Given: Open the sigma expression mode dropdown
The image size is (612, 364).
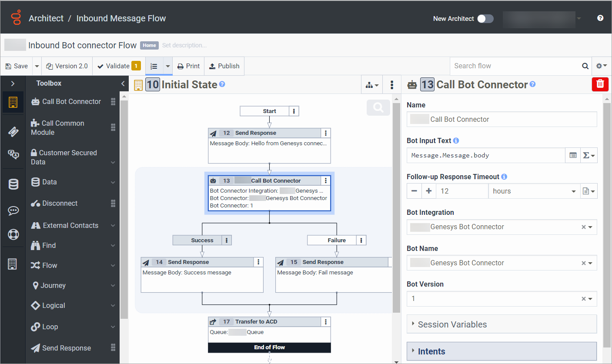Looking at the screenshot, I should tap(589, 155).
